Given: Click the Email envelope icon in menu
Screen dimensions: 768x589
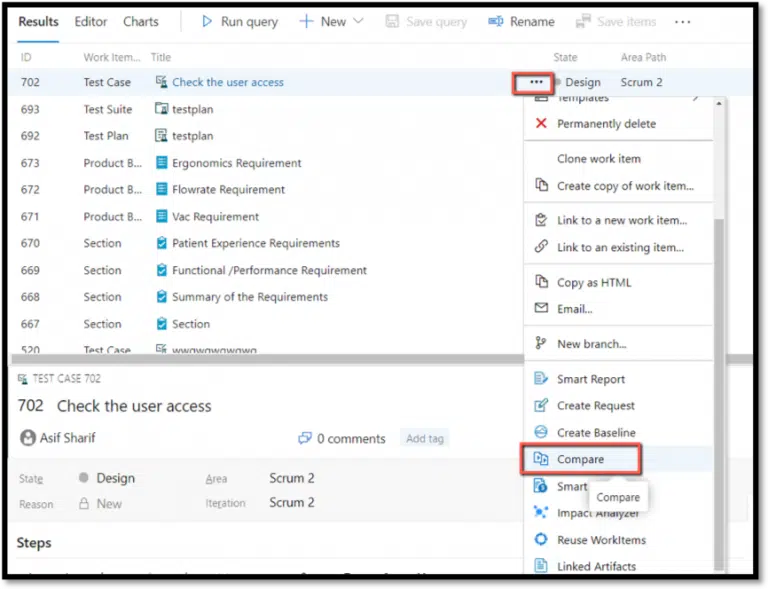Looking at the screenshot, I should tap(541, 309).
